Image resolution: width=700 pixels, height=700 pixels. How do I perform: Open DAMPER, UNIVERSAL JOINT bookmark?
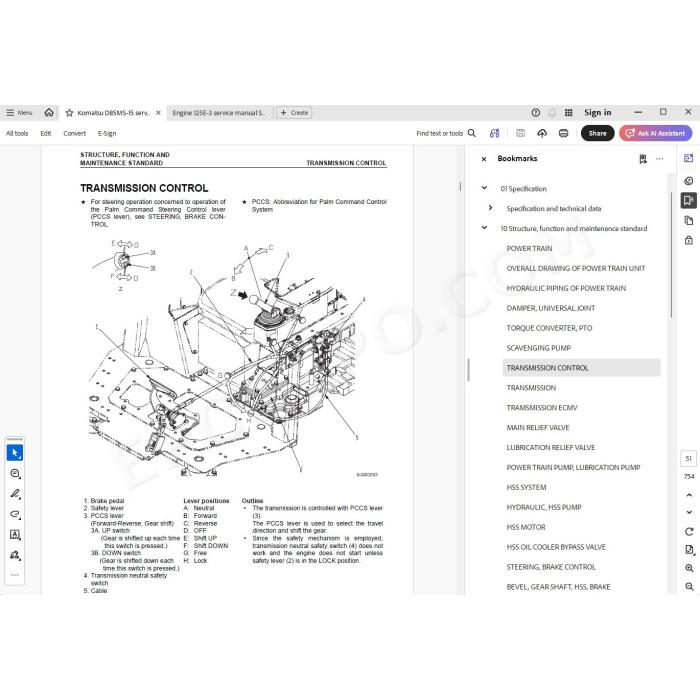click(x=550, y=308)
